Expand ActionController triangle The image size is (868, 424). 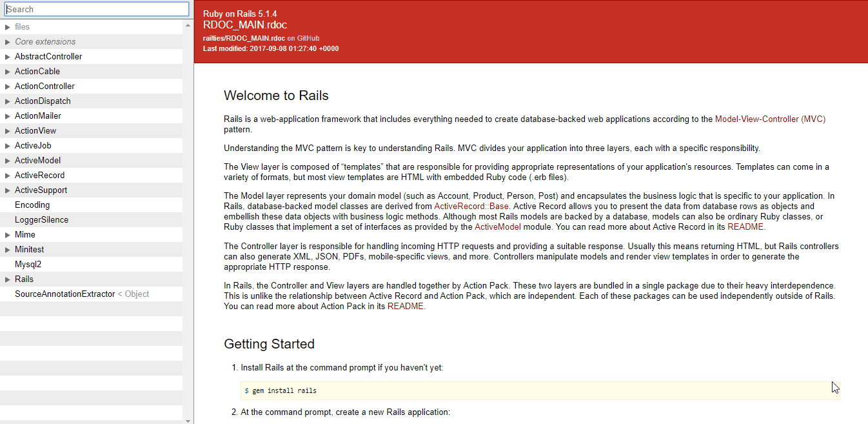(x=8, y=86)
